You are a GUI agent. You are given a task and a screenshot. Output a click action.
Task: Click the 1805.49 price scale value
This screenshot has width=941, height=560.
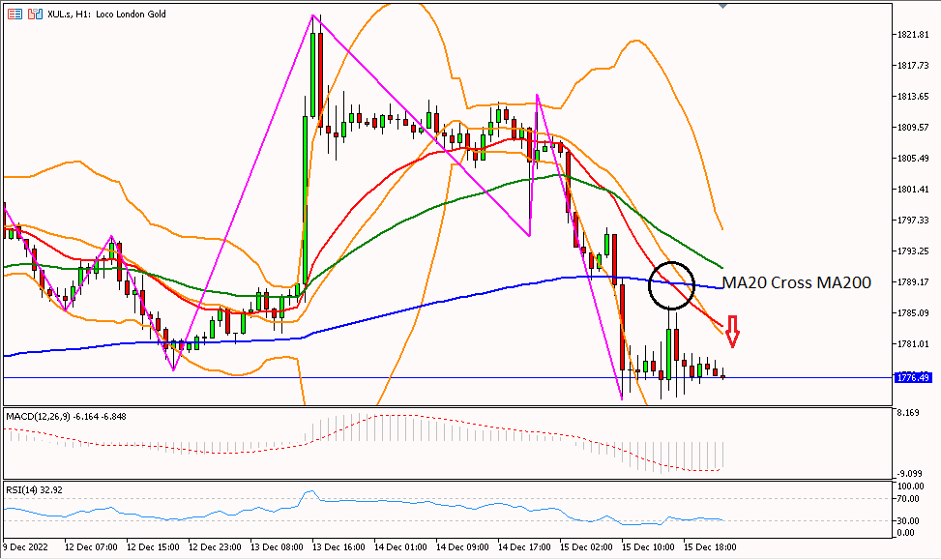click(913, 159)
